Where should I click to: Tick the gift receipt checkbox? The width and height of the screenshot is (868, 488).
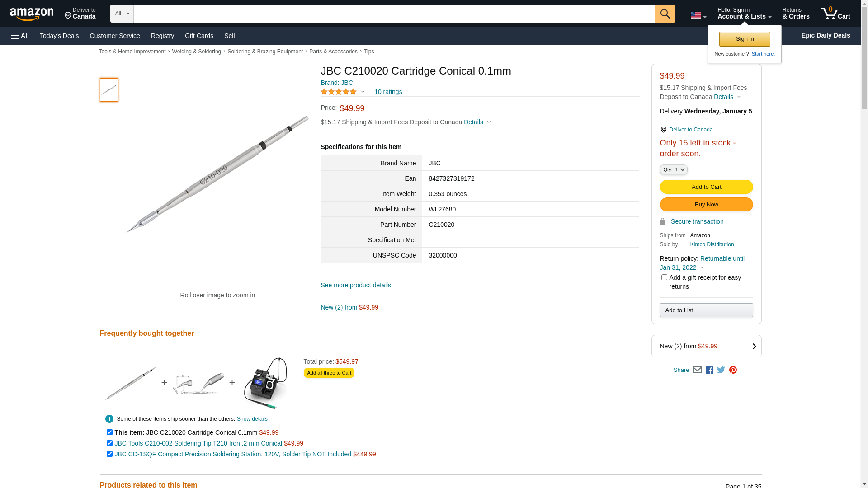tap(664, 277)
